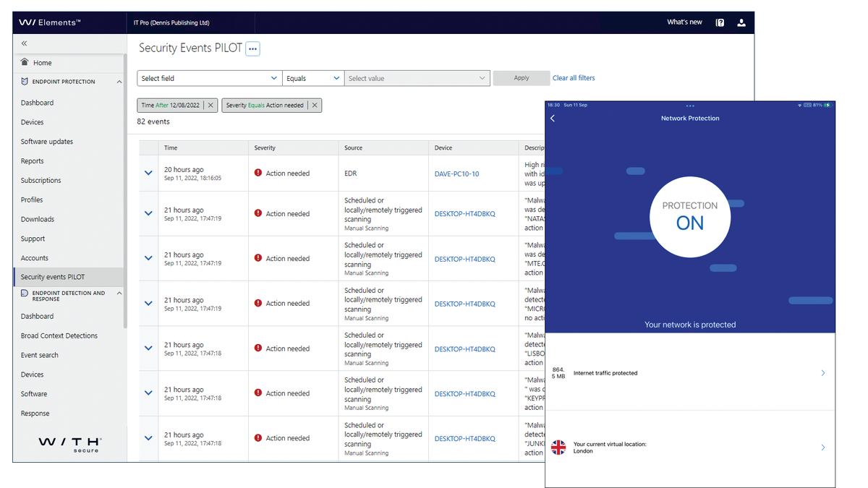Open the ellipsis menu beside Security Events PILOT
Image resolution: width=868 pixels, height=488 pixels.
(x=251, y=48)
